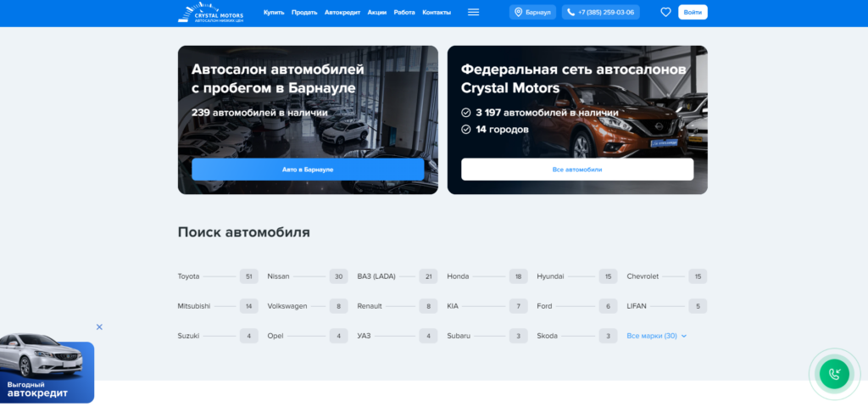
Task: Click the Поиск автомобиля heading
Action: [x=243, y=232]
